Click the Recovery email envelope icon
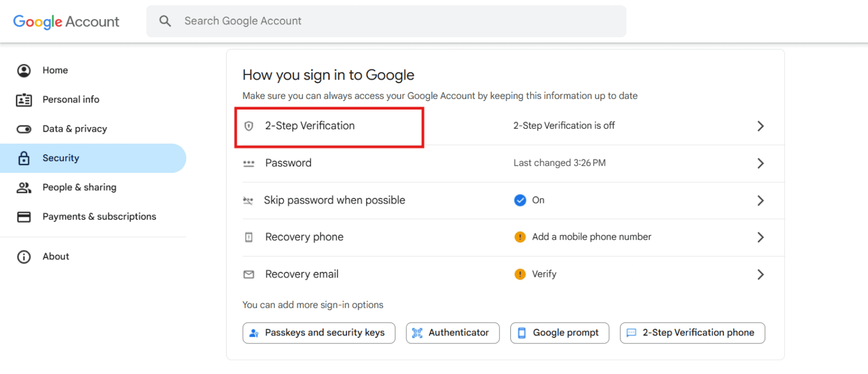This screenshot has height=374, width=868. click(249, 274)
